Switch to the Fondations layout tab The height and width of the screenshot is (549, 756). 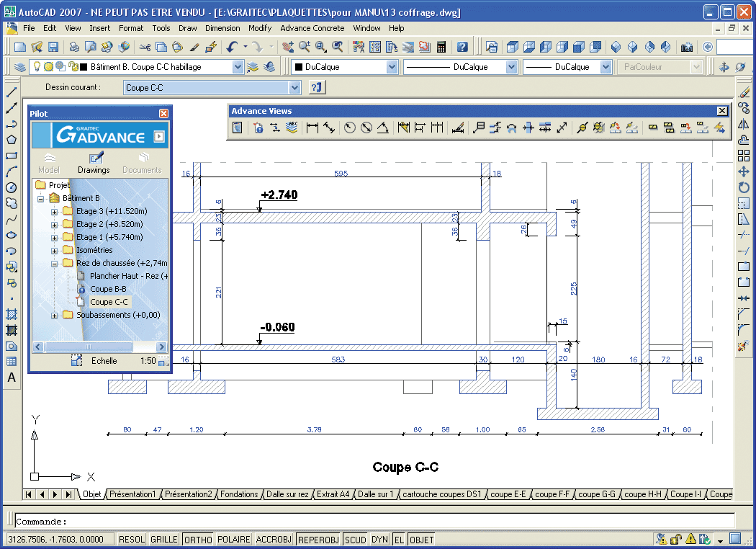click(239, 494)
